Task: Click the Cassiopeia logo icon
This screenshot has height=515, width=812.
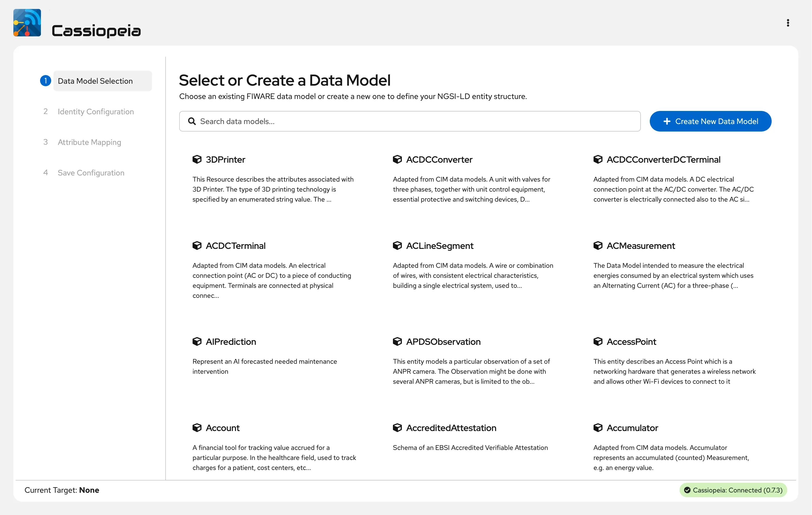Action: (27, 23)
